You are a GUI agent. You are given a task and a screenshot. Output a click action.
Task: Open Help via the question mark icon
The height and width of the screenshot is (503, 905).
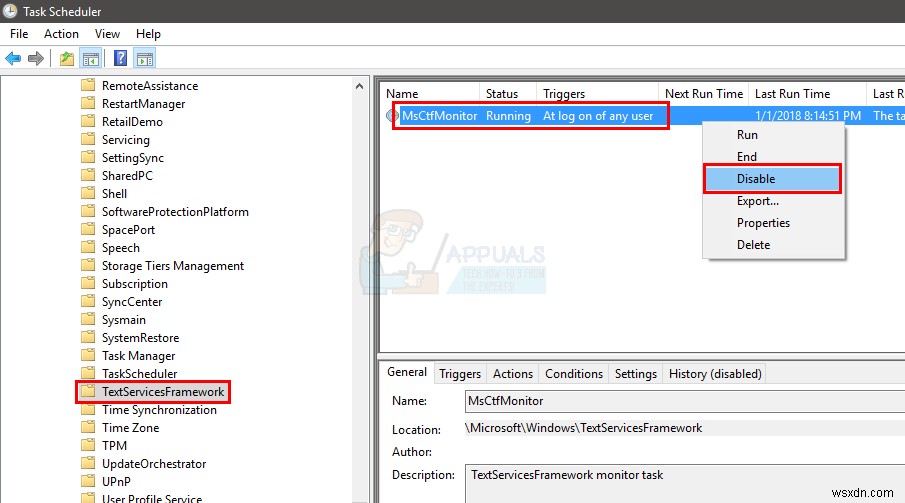120,58
